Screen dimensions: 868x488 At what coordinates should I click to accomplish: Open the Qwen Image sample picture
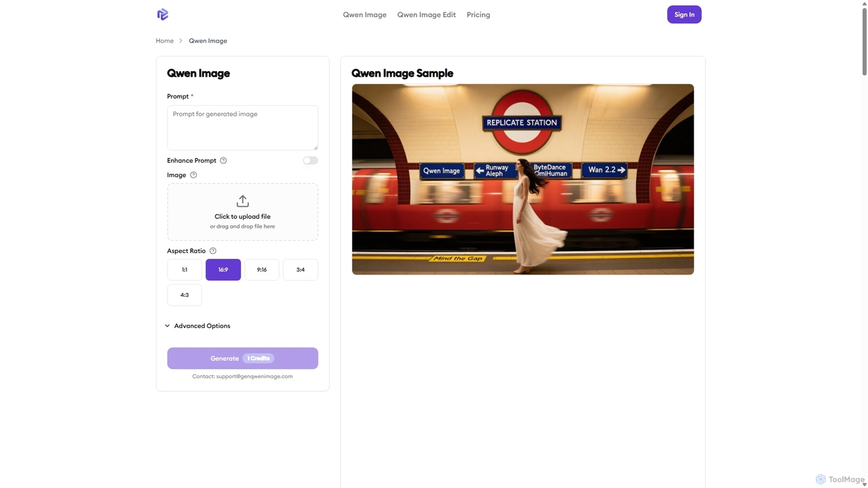click(x=523, y=180)
